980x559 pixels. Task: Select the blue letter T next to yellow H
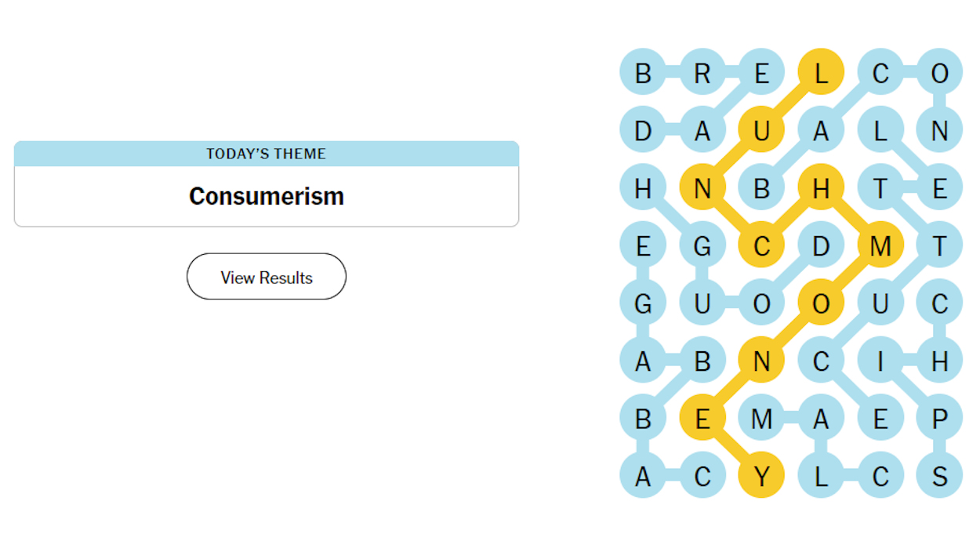tap(880, 187)
